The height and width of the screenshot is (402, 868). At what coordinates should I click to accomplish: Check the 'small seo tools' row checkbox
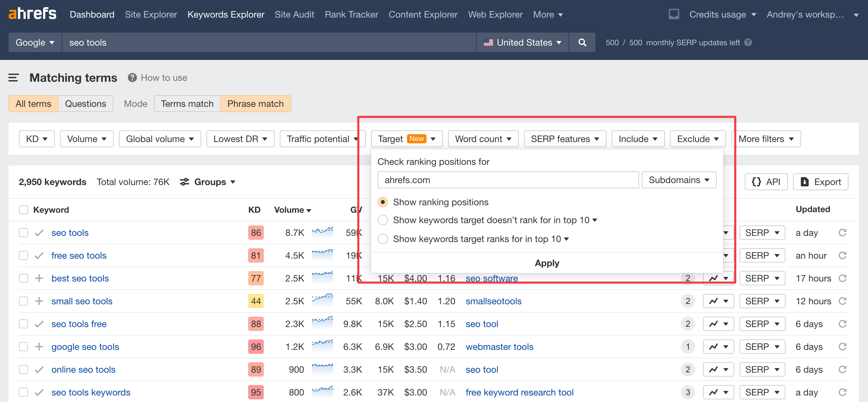pos(23,301)
